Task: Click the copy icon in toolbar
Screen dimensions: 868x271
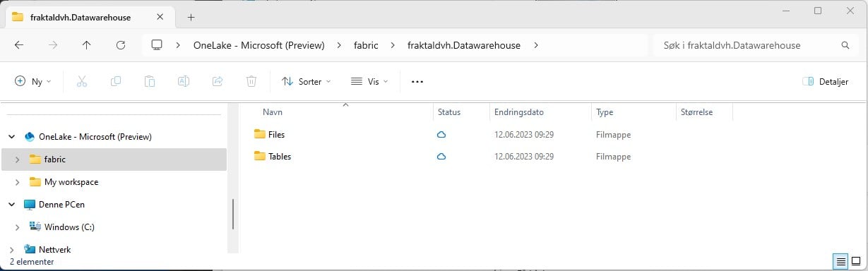Action: pyautogui.click(x=116, y=81)
